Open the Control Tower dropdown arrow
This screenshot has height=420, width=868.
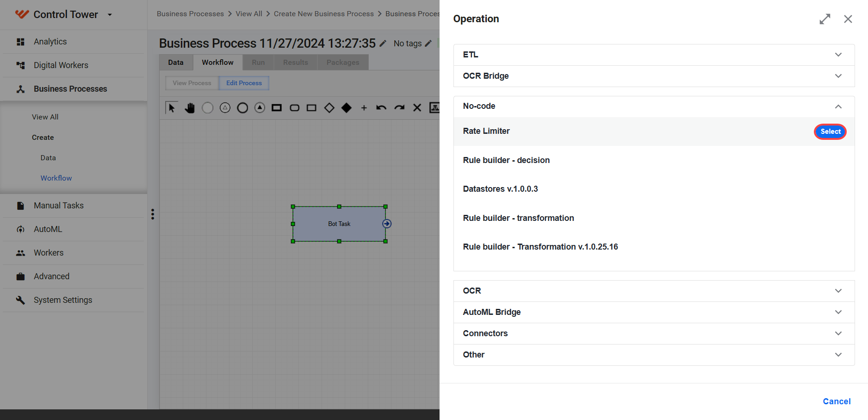110,15
